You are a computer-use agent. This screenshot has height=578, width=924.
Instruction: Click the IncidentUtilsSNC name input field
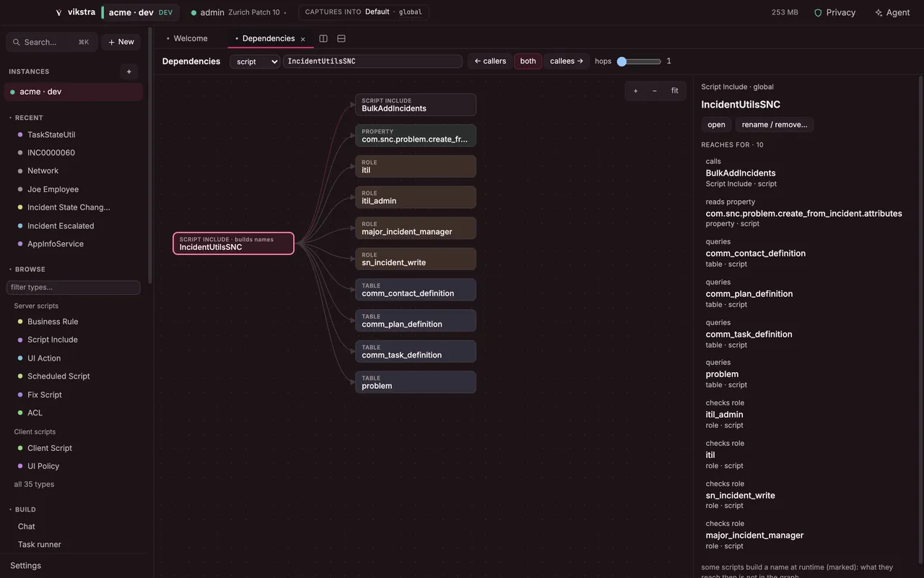coord(372,61)
